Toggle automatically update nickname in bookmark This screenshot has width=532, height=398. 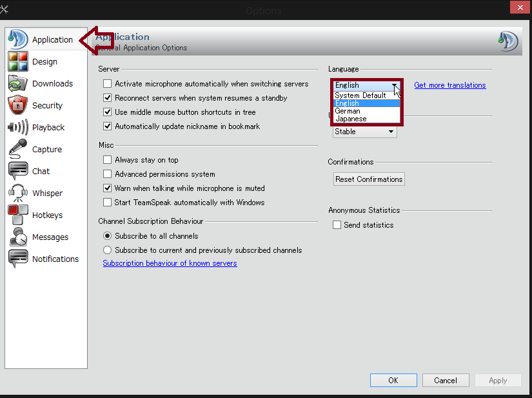pyautogui.click(x=107, y=126)
